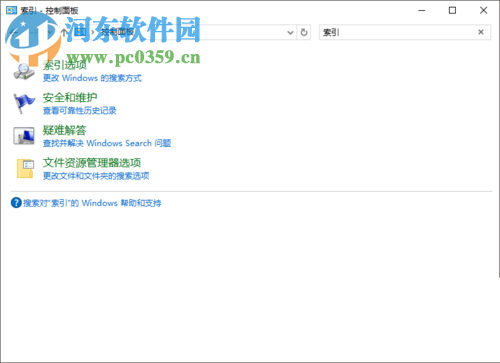Click the 安全和维护 blue flag icon
500x363 pixels.
[x=24, y=104]
